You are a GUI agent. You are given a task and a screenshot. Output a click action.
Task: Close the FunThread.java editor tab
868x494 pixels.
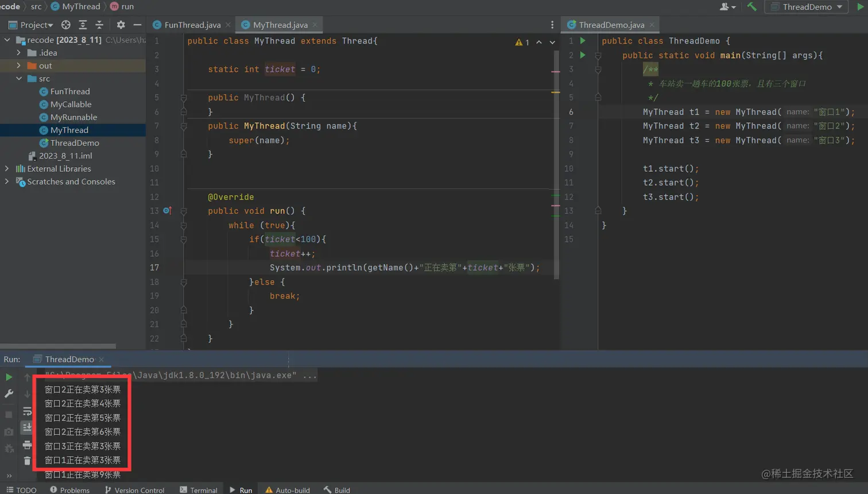228,25
